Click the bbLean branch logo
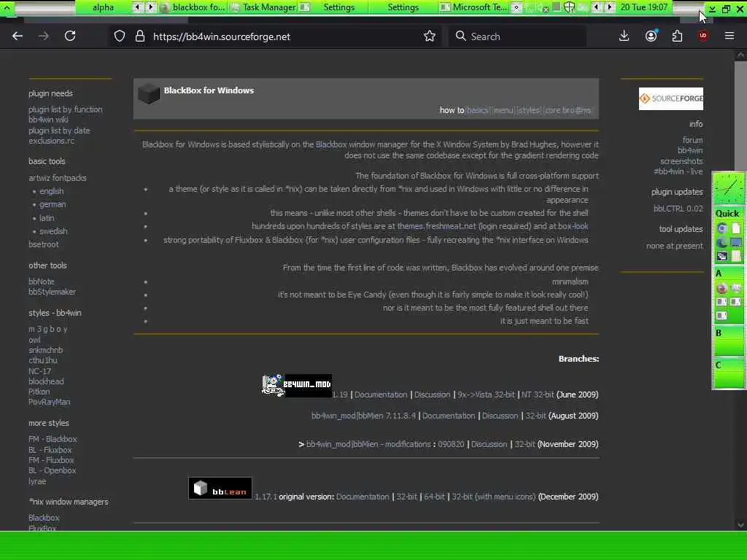This screenshot has width=747, height=560. (220, 489)
